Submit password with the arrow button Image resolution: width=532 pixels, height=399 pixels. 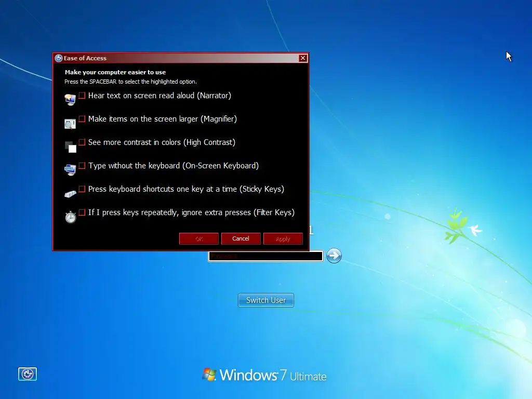[x=334, y=256]
